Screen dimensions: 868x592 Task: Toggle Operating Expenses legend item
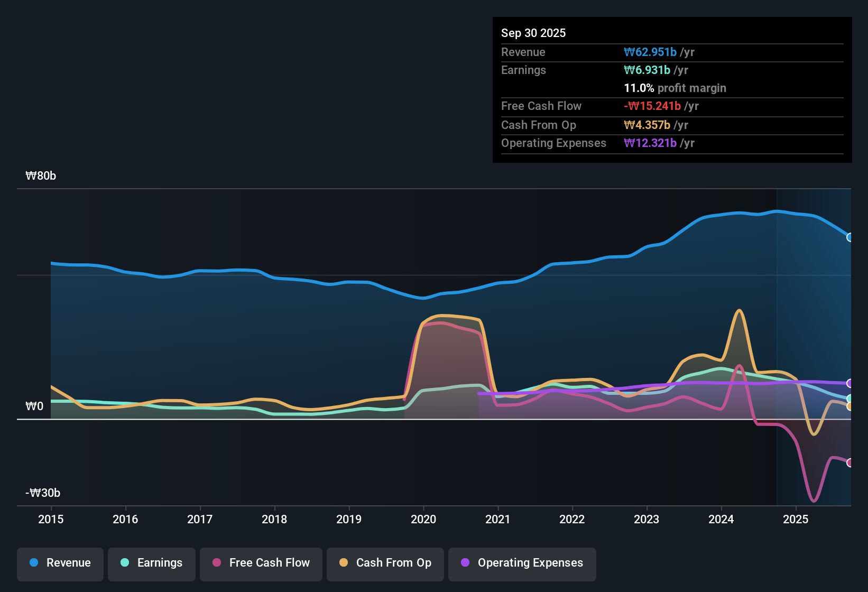pyautogui.click(x=522, y=563)
